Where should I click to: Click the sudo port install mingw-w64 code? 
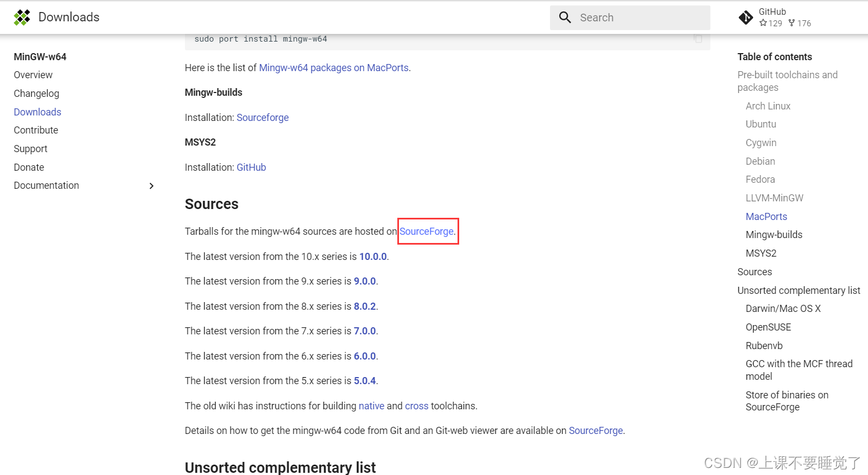tap(261, 39)
